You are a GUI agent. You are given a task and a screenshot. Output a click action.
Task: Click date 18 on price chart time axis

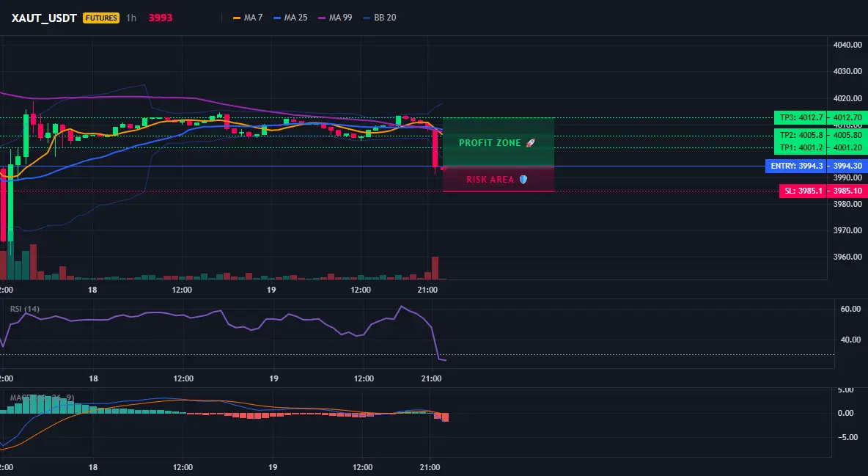pyautogui.click(x=92, y=290)
